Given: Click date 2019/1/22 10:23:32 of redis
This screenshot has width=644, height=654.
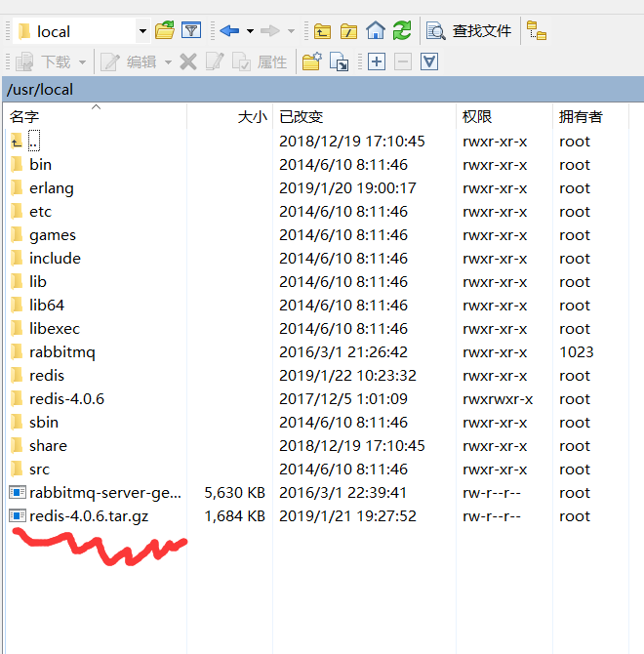Looking at the screenshot, I should click(x=347, y=376).
